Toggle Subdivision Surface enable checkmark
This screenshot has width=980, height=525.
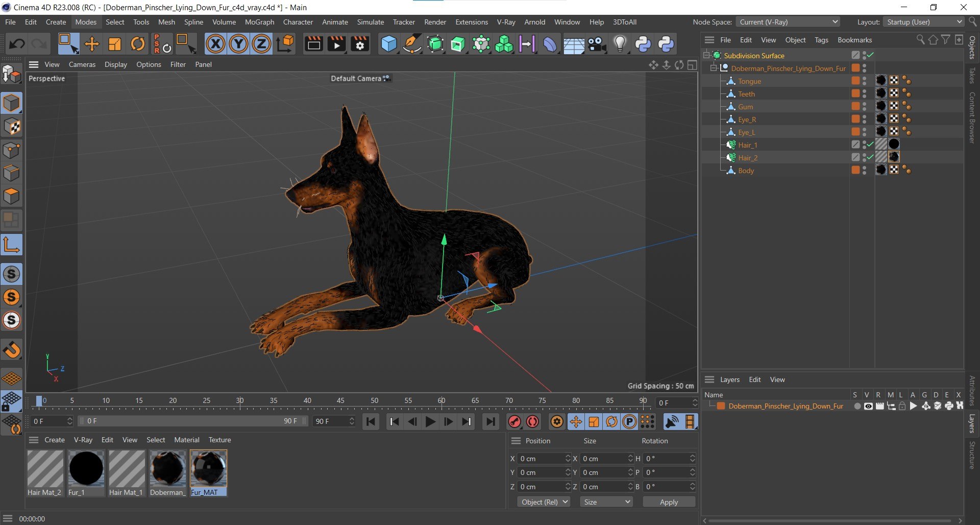pos(870,55)
